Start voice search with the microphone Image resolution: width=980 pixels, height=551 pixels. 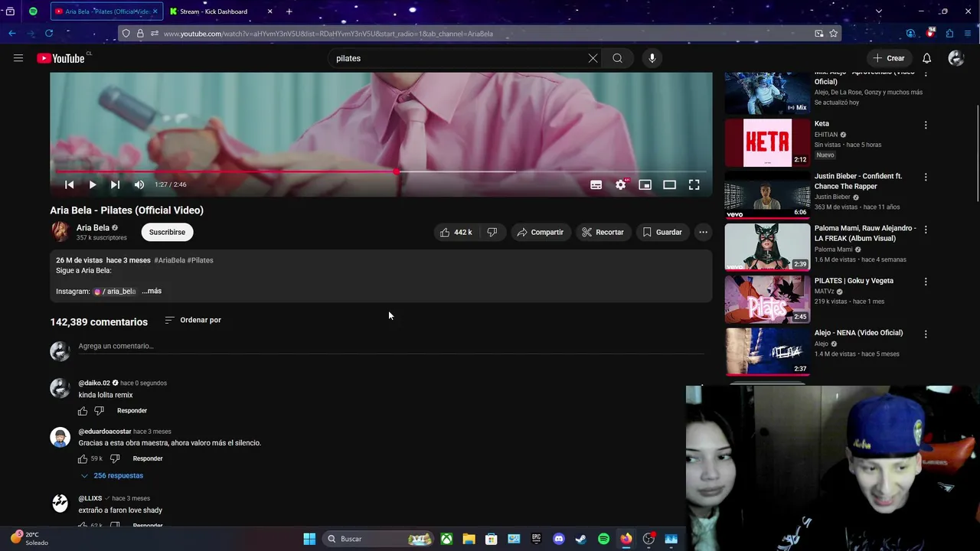(x=652, y=58)
